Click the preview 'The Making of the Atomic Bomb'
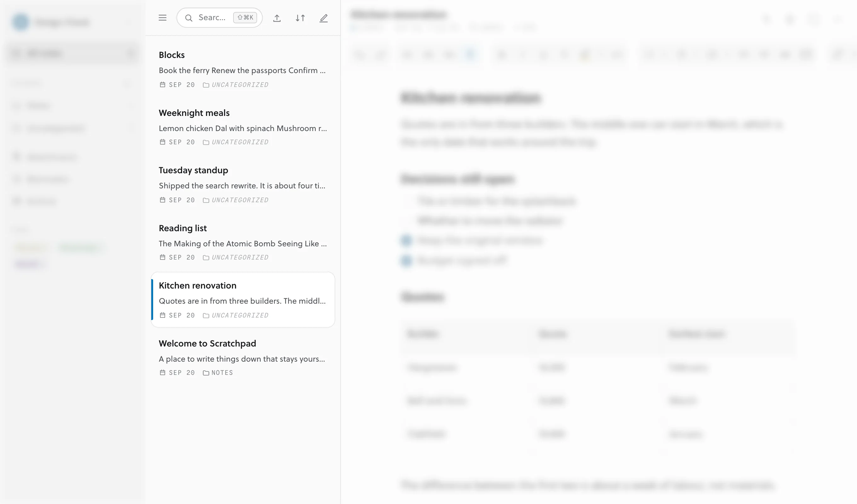Image resolution: width=857 pixels, height=504 pixels. coord(243,243)
